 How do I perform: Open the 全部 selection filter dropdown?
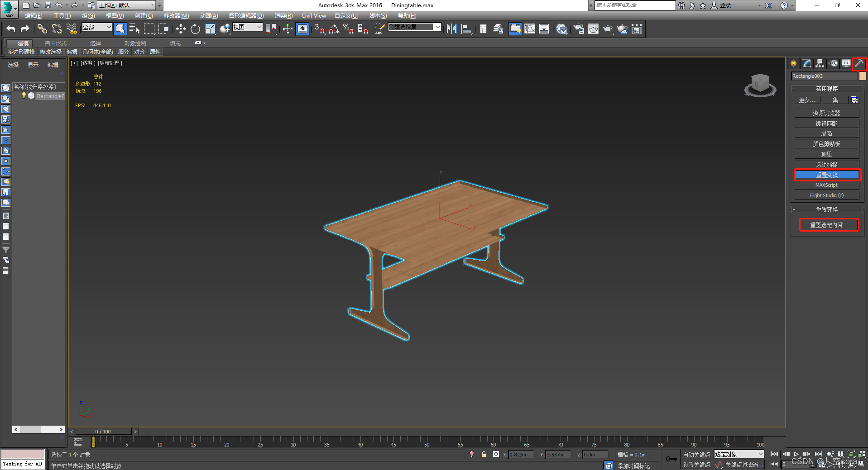click(x=96, y=27)
